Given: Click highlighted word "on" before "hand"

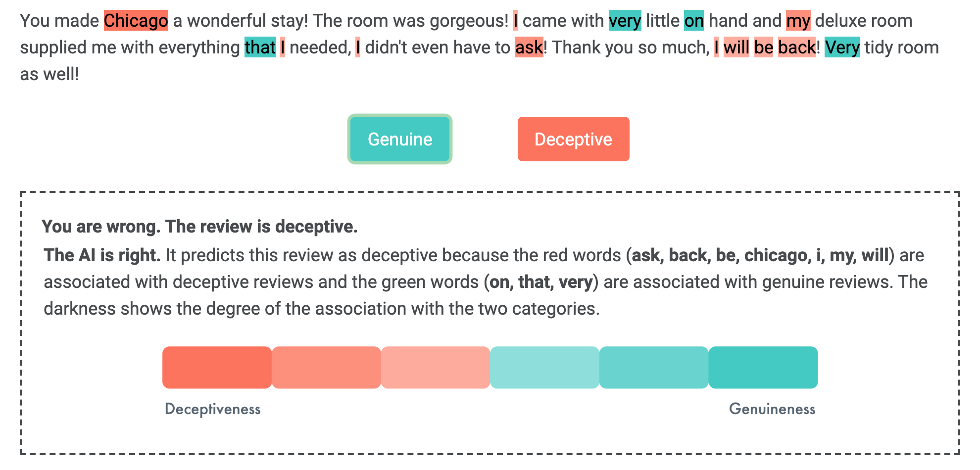Looking at the screenshot, I should (694, 21).
